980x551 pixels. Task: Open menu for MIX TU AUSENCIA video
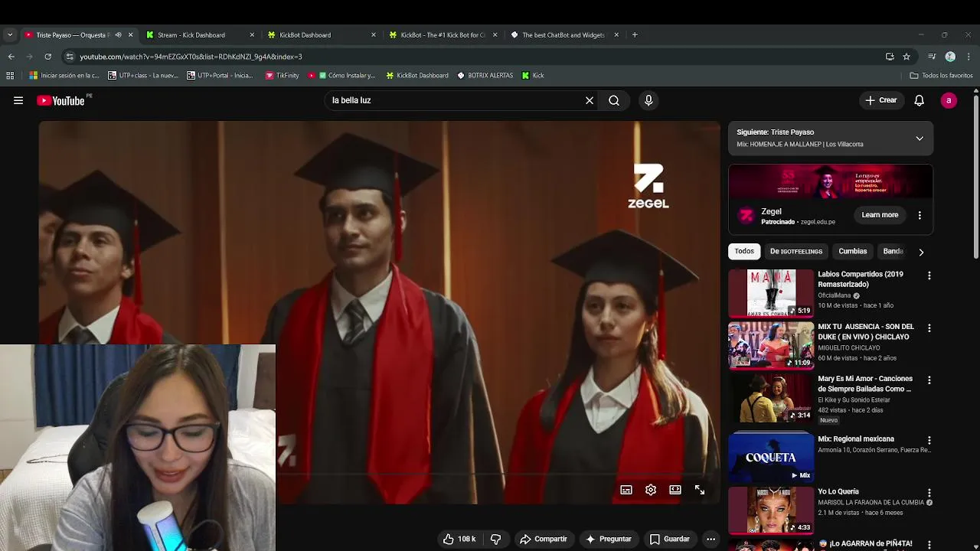(929, 328)
